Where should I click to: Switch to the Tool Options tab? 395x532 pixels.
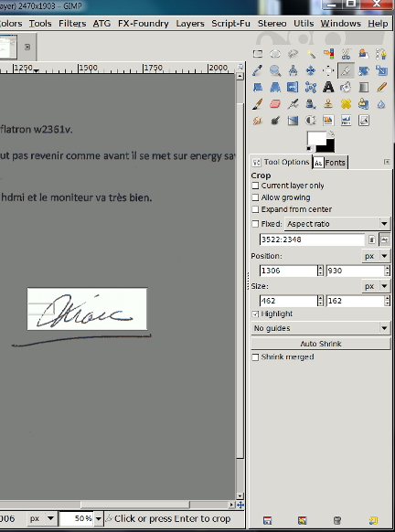pyautogui.click(x=281, y=162)
